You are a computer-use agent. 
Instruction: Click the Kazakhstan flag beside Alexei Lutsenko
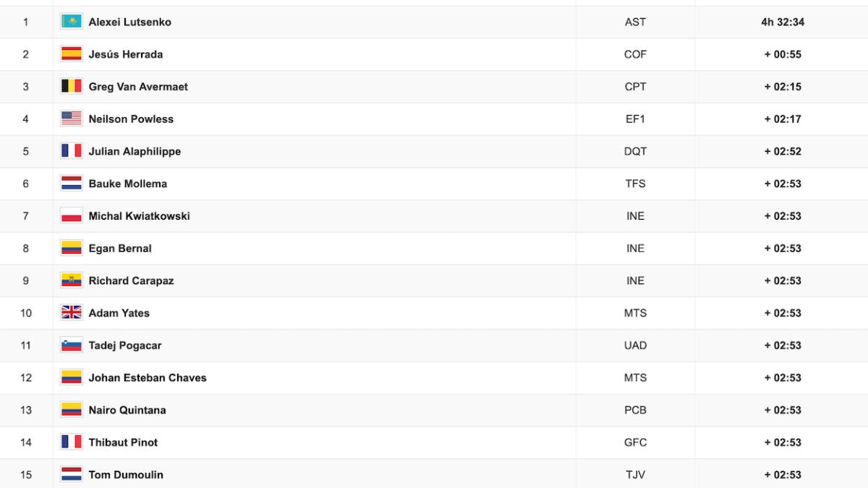coord(71,22)
